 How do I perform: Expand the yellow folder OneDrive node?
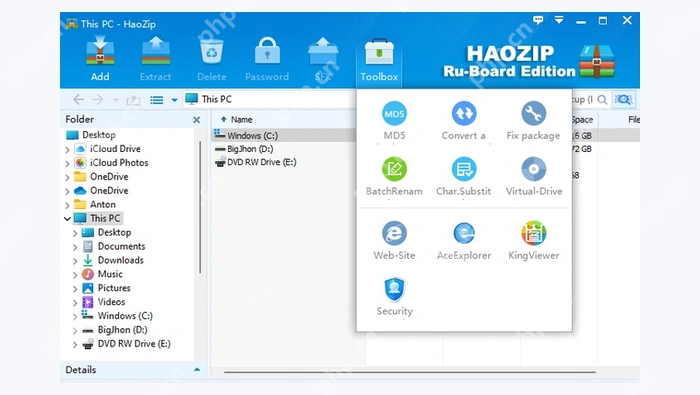(x=67, y=177)
